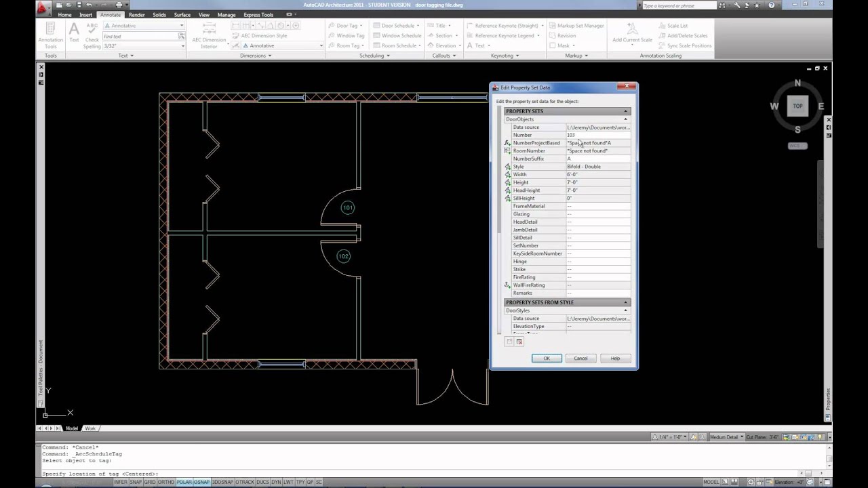Select the Revision markup tool
This screenshot has width=868, height=488.
[x=562, y=36]
